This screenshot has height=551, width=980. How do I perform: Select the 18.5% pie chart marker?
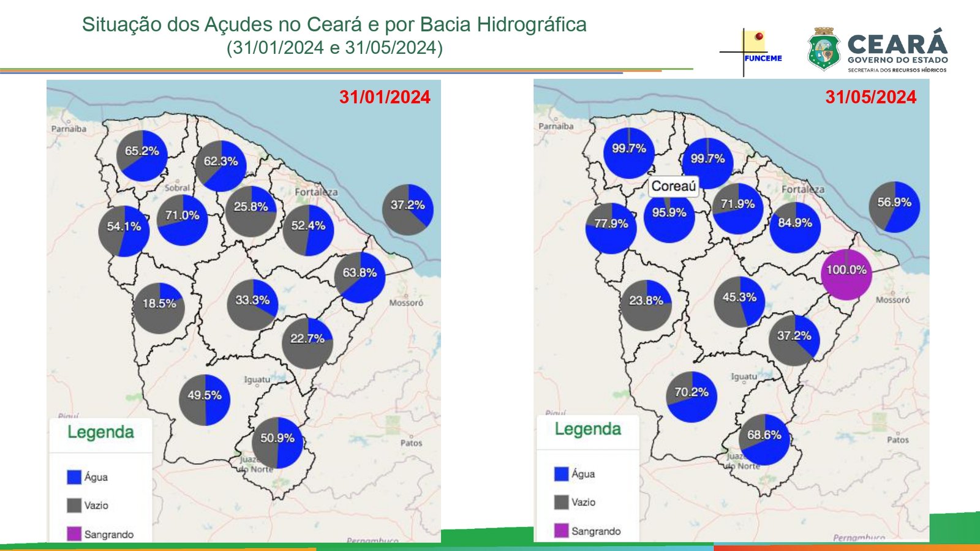click(159, 308)
